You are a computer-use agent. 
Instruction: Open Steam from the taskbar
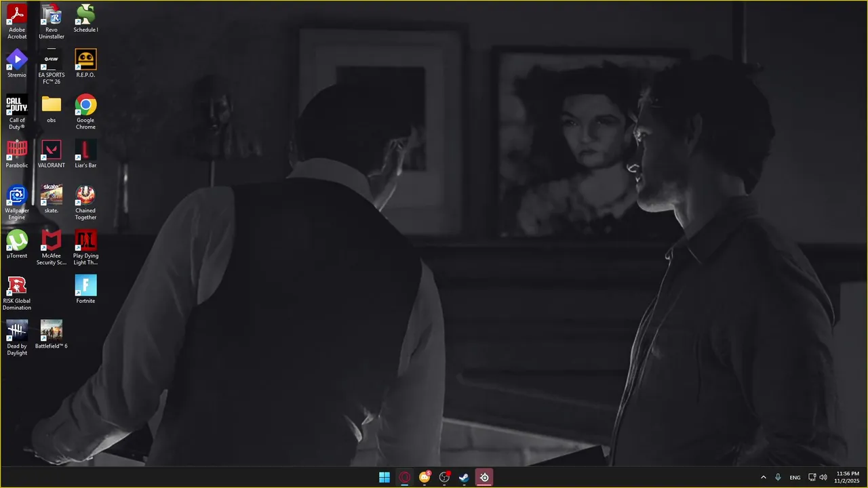tap(464, 477)
